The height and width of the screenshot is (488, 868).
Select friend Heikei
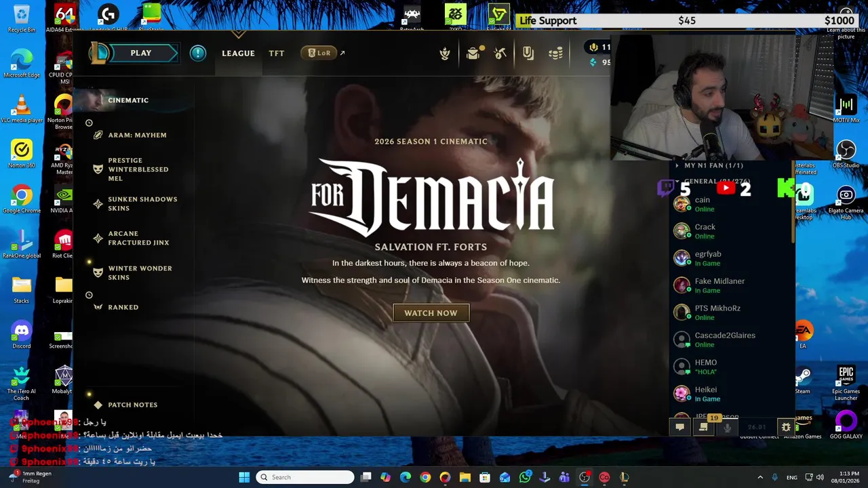731,394
